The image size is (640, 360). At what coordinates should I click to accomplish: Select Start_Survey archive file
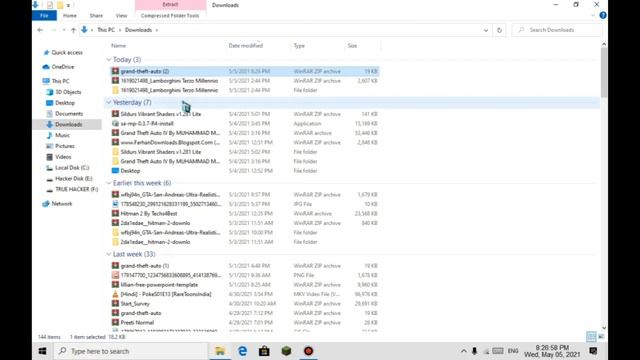(x=135, y=304)
